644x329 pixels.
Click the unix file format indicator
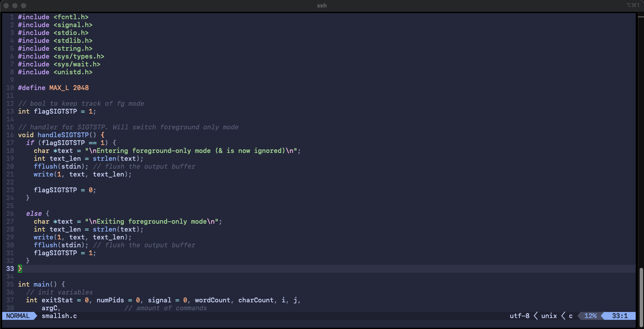click(x=548, y=315)
